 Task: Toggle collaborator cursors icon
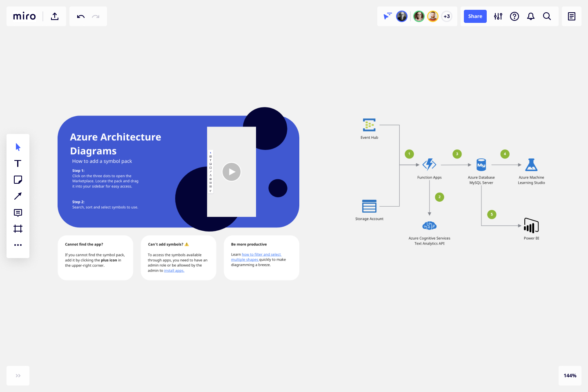point(387,16)
